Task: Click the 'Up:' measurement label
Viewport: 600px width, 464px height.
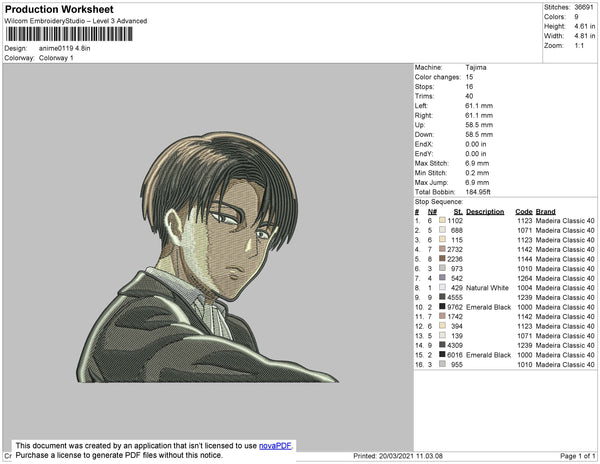Action: [420, 125]
